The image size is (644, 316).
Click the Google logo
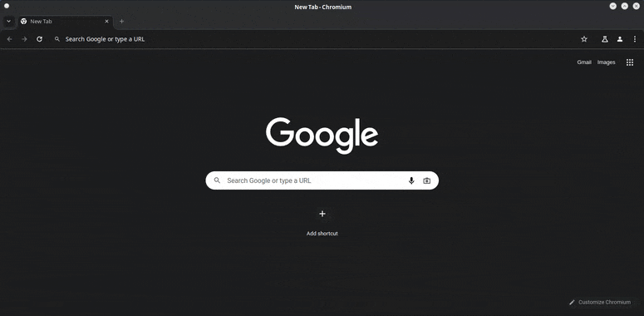point(322,136)
